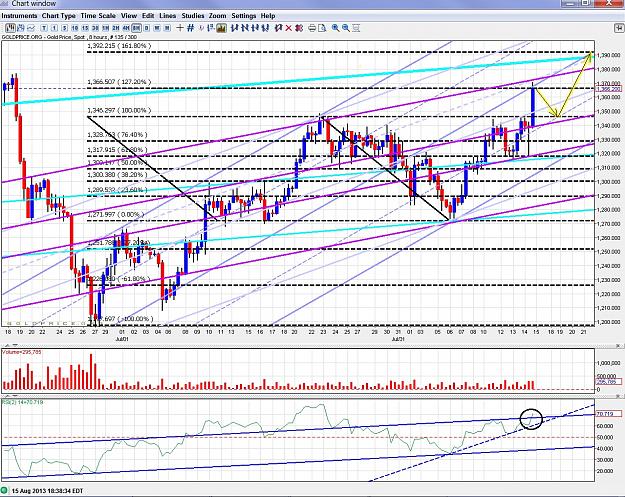
Task: Select the daily (D) time scale
Action: click(147, 28)
